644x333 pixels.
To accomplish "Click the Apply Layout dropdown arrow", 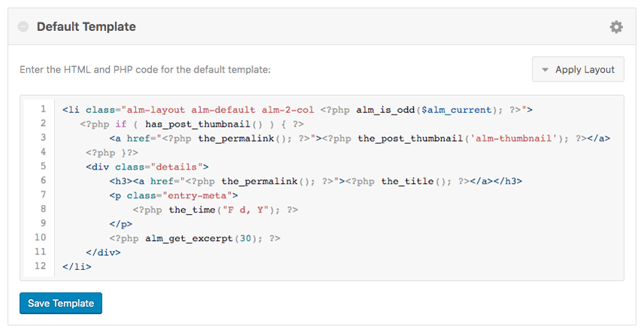I will pos(545,70).
